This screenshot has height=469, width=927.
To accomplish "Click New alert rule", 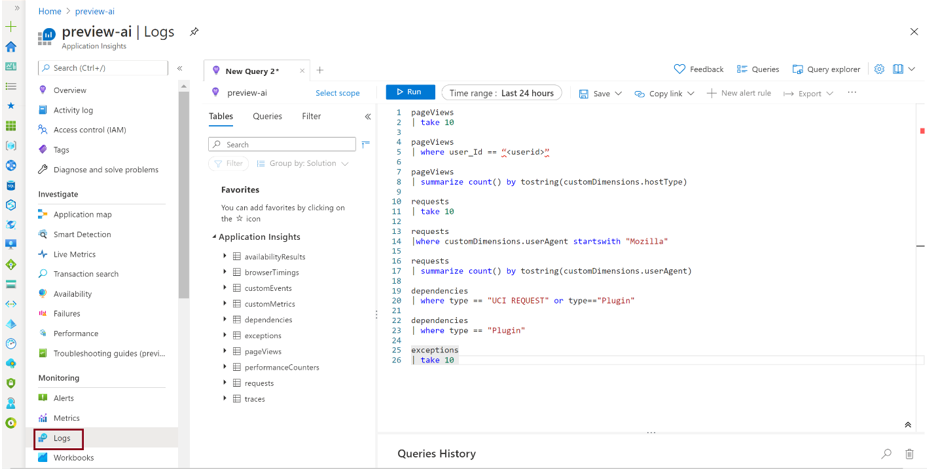I will coord(739,93).
